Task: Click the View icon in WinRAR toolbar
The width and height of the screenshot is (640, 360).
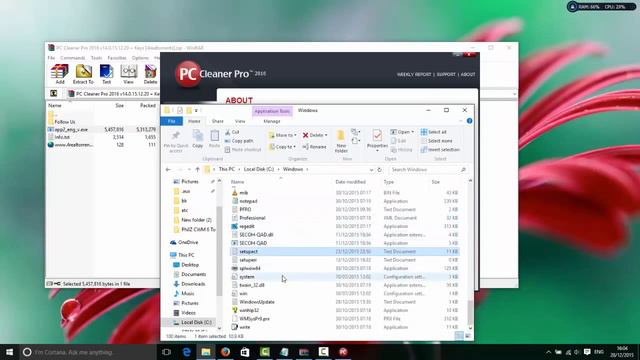Action: [x=129, y=74]
